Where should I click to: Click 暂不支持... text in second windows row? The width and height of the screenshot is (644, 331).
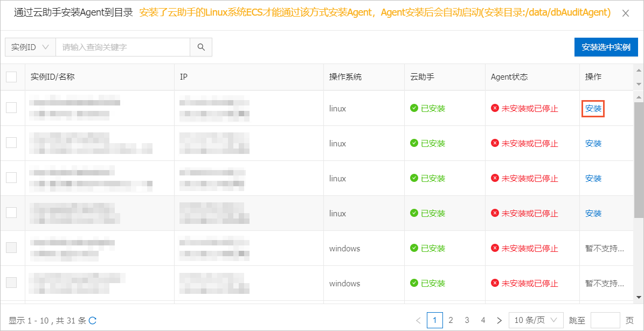coord(605,283)
